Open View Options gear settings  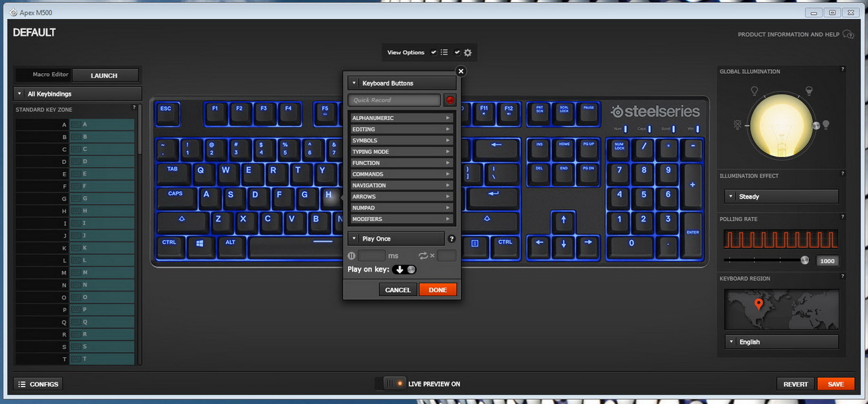(468, 52)
